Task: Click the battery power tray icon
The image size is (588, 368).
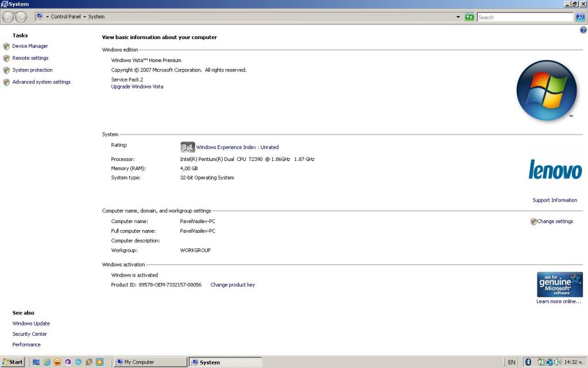Action: click(541, 362)
